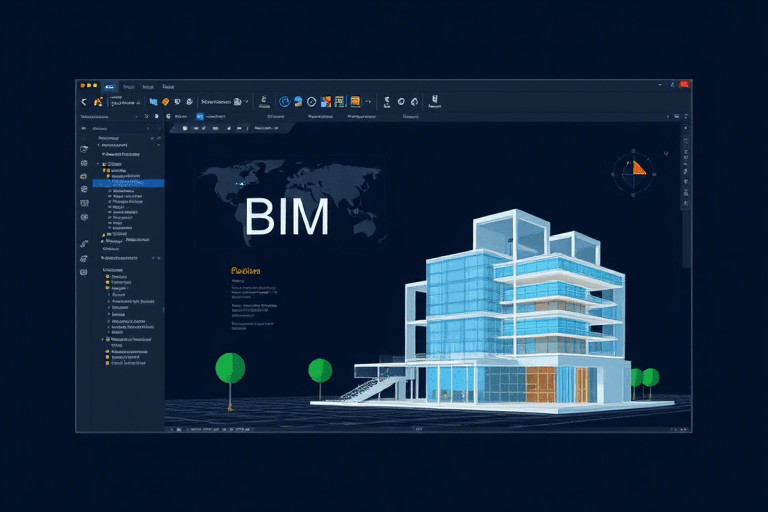Click the orange-topped panel icon in the ribbon
The width and height of the screenshot is (768, 512).
[354, 101]
